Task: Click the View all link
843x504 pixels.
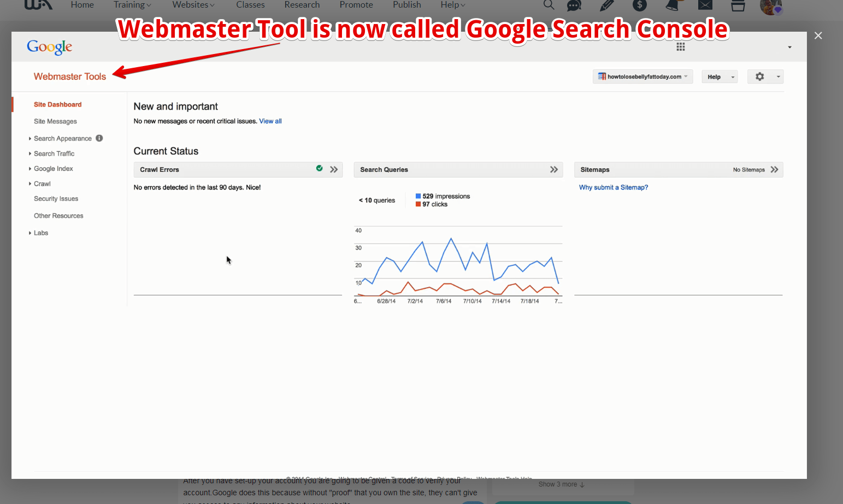Action: tap(270, 121)
